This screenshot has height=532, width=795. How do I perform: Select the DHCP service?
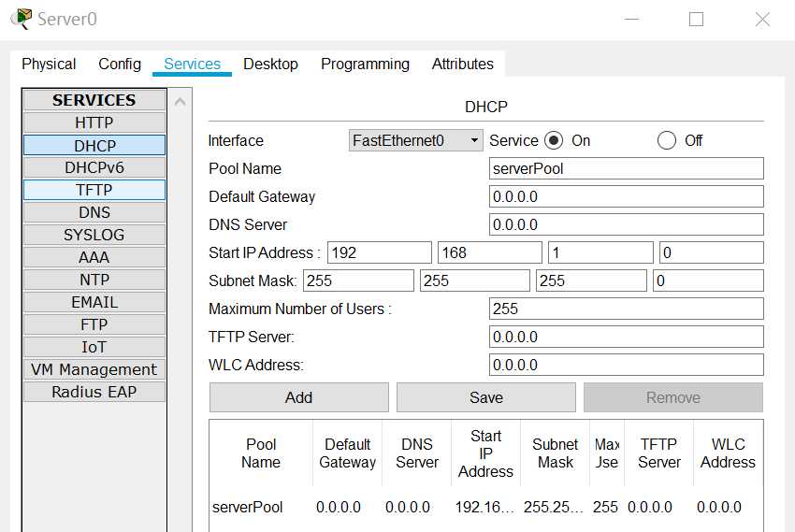[x=94, y=146]
